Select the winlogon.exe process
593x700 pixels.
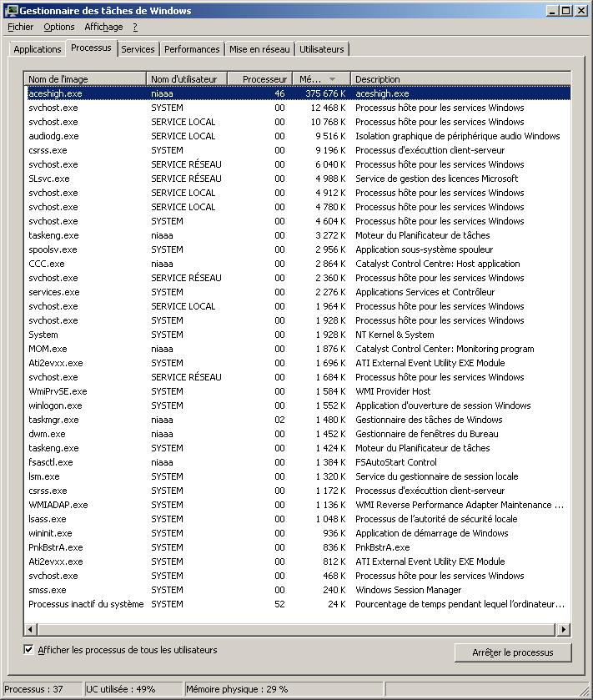(297, 405)
